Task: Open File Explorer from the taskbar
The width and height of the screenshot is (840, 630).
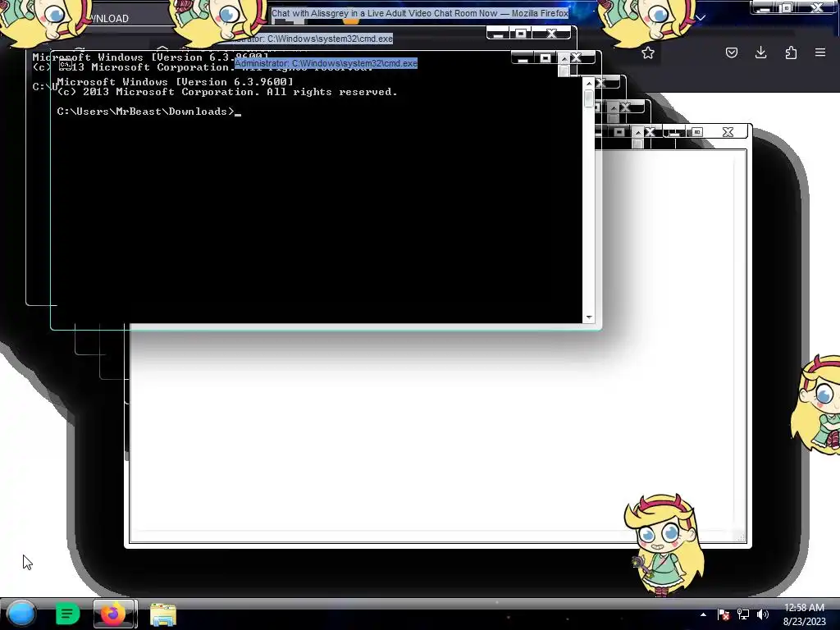Action: coord(163,614)
